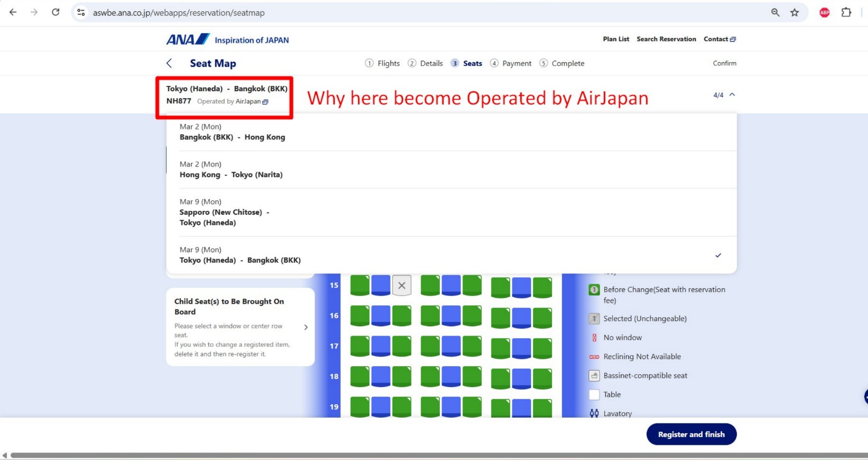Viewport: 868px width, 460px height.
Task: Click the NH877 flight number text
Action: pos(179,101)
